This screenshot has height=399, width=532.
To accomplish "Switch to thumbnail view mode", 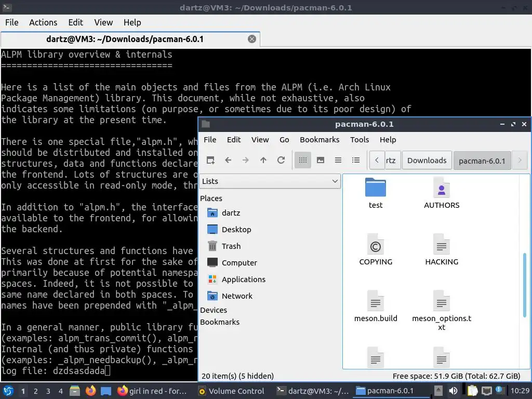I will coord(320,160).
